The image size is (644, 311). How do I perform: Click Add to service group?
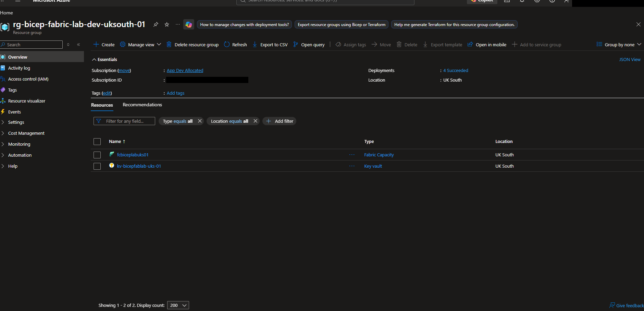[x=536, y=45]
